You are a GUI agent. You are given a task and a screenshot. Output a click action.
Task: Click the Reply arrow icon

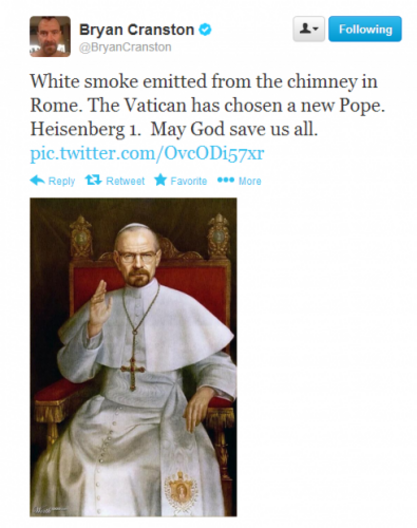[37, 180]
